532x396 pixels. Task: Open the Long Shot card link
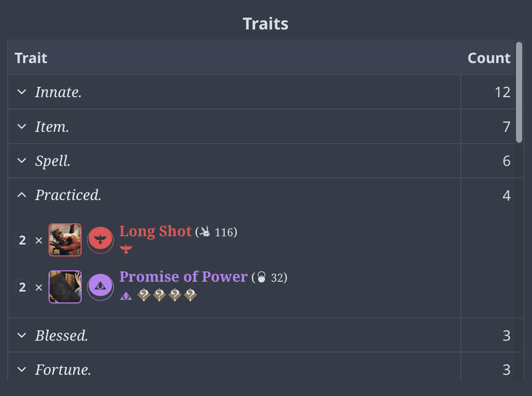coord(155,231)
